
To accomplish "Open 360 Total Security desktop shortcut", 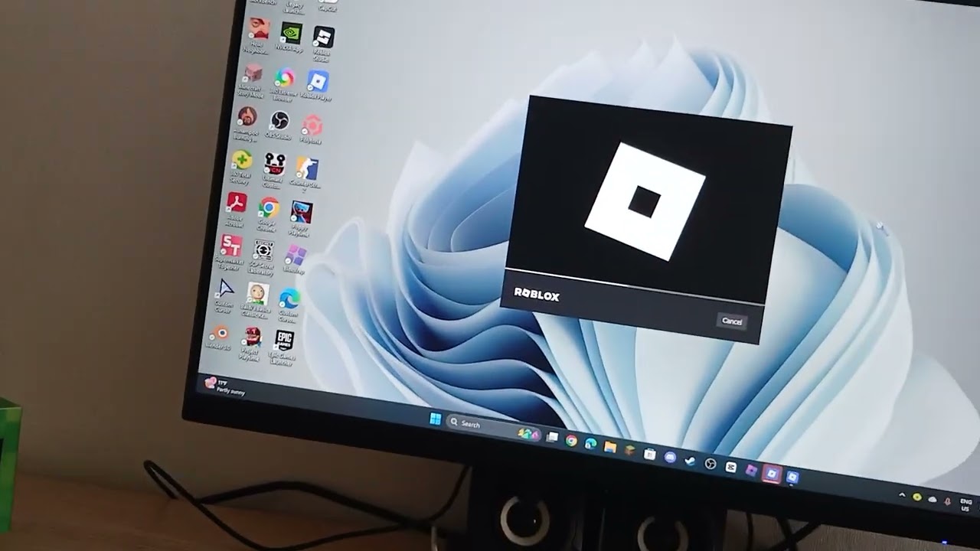I will [x=240, y=166].
